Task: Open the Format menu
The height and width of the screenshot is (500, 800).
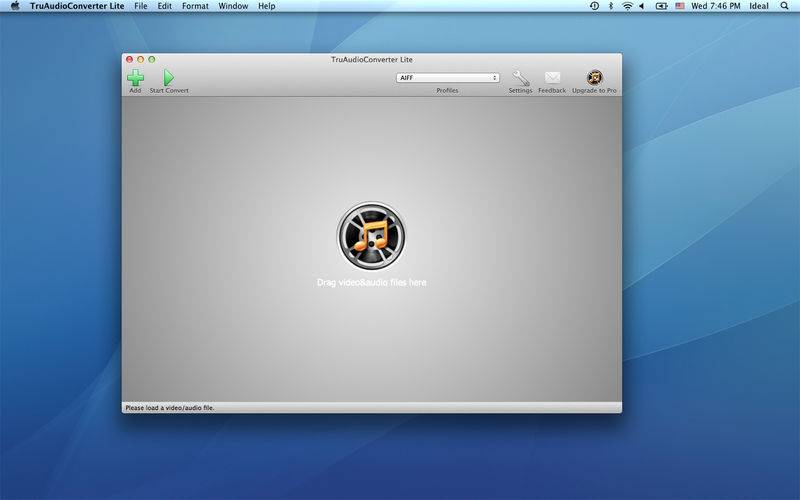Action: coord(195,6)
